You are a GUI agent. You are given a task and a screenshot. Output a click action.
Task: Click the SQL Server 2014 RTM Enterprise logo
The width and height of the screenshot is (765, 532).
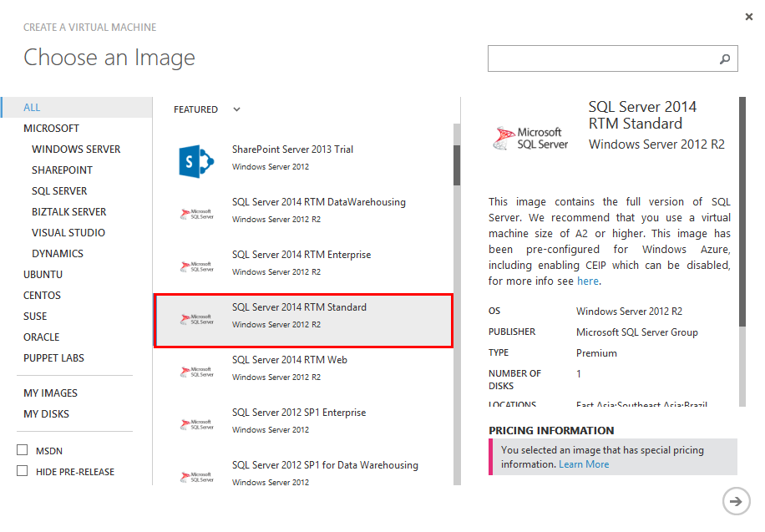tap(196, 267)
